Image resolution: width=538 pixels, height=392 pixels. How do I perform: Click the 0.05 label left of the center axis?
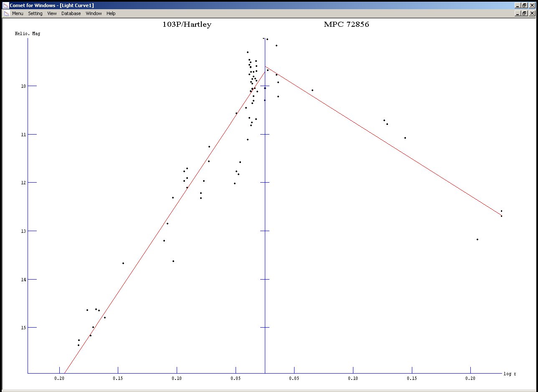pyautogui.click(x=236, y=378)
